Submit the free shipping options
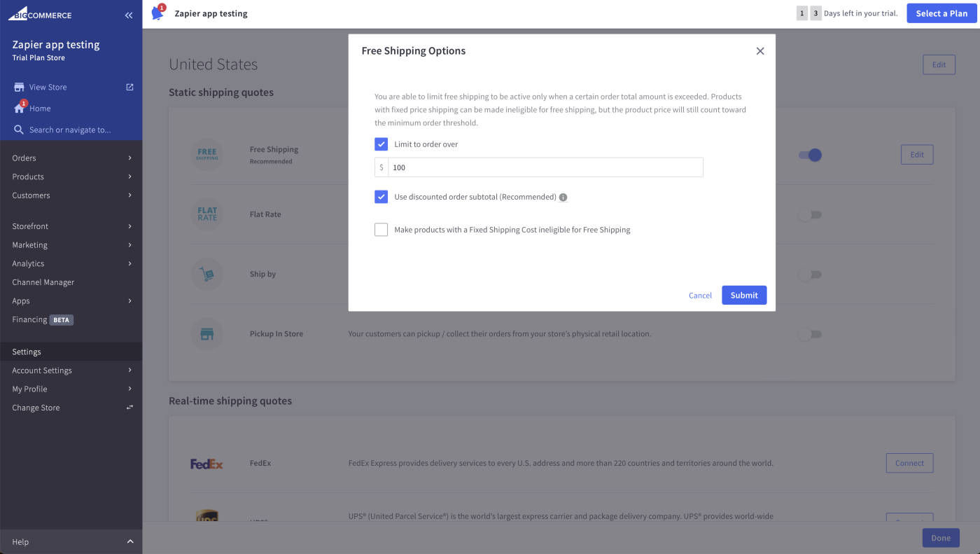Screen dimensions: 980x554 [744, 295]
